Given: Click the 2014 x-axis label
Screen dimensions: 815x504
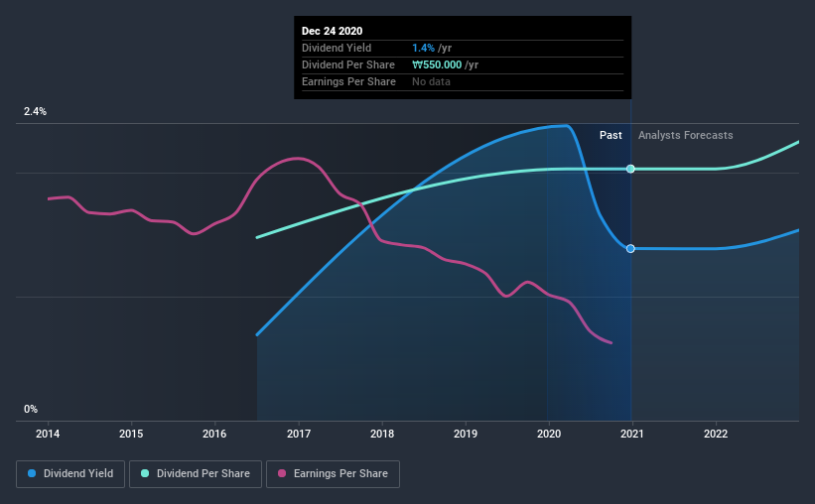Looking at the screenshot, I should 48,434.
